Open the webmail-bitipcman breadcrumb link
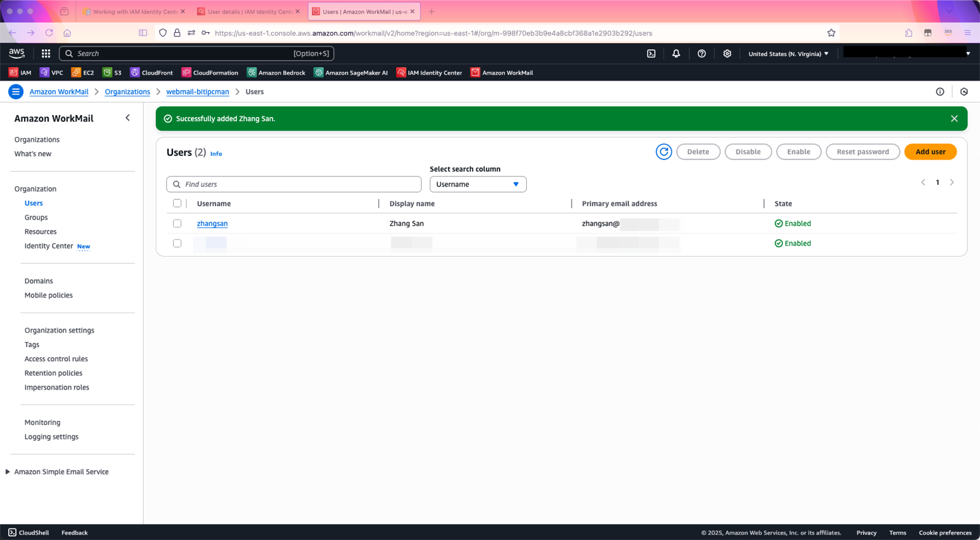This screenshot has height=540, width=980. click(198, 92)
